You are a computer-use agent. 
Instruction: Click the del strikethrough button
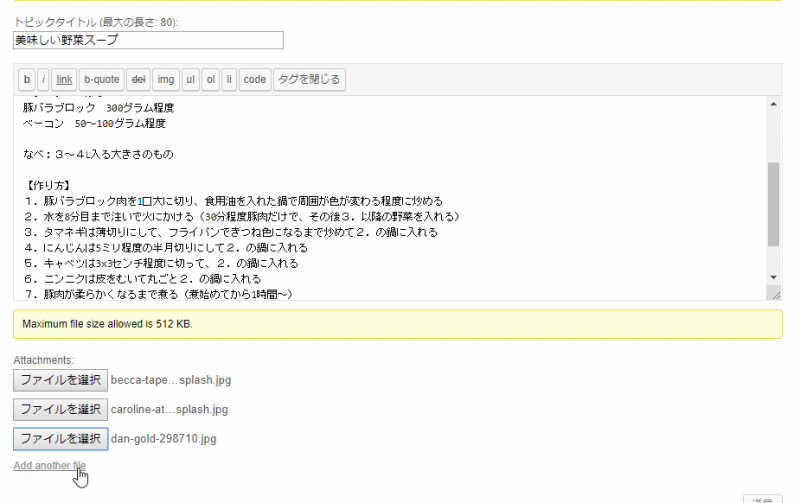pos(139,79)
